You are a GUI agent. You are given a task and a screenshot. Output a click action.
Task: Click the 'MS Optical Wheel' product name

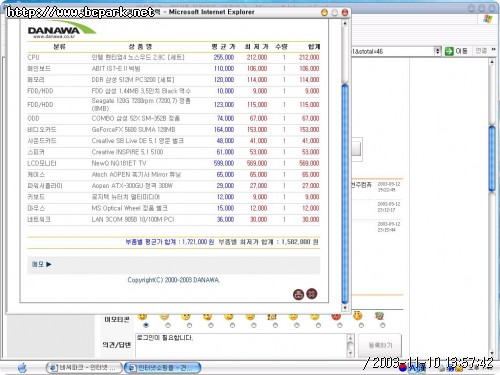click(x=130, y=208)
